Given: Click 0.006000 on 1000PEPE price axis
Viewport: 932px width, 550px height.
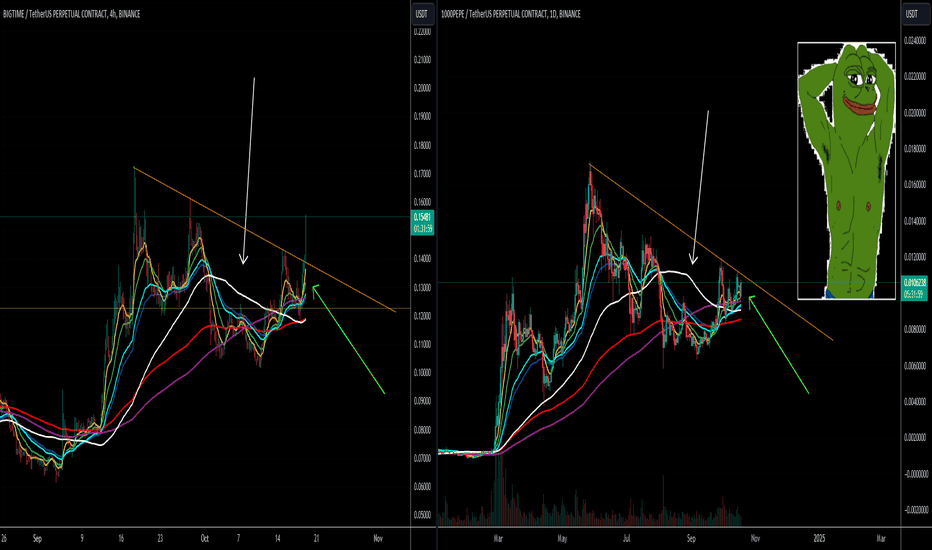Looking at the screenshot, I should coord(915,366).
